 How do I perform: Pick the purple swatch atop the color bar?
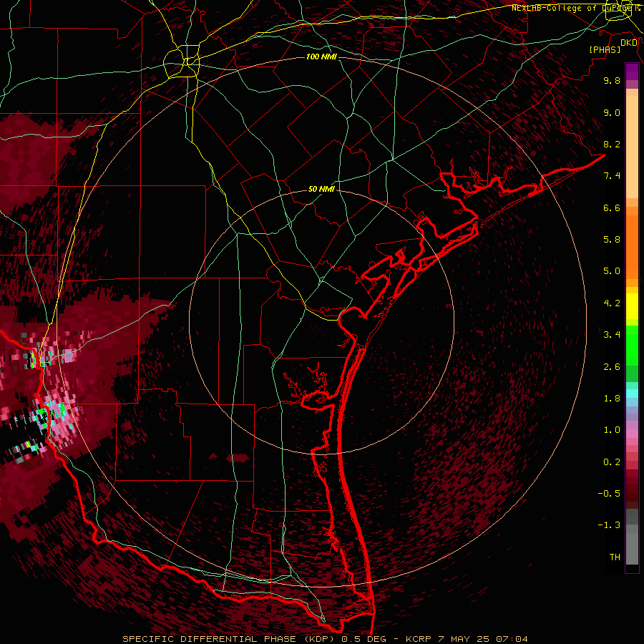click(632, 72)
